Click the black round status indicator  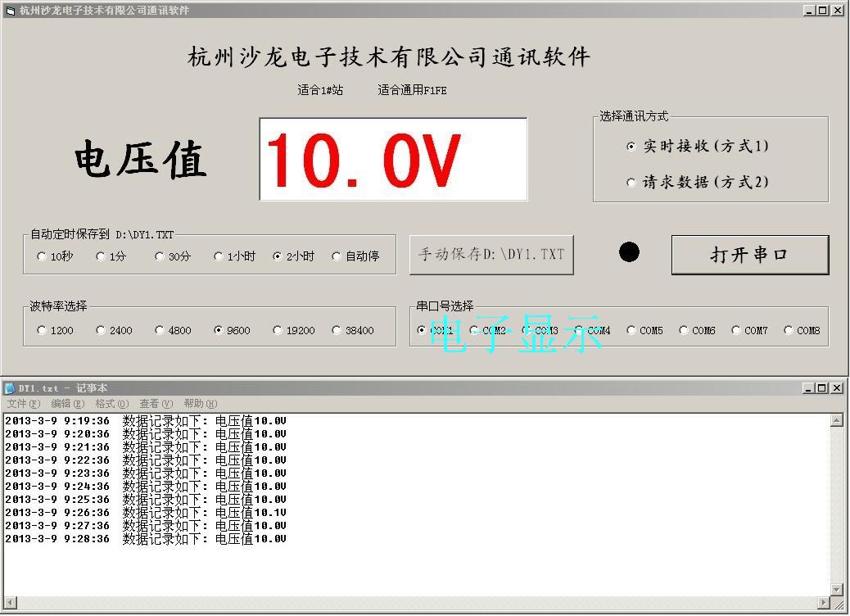[x=629, y=251]
